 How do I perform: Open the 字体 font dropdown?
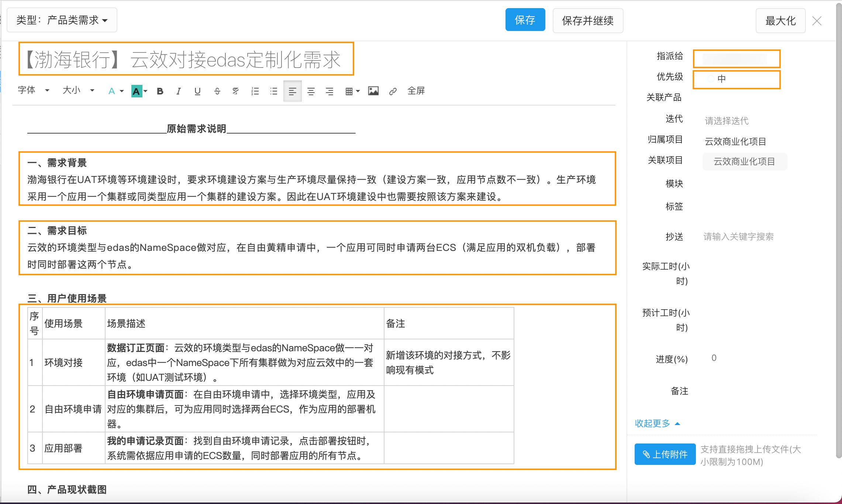[34, 90]
